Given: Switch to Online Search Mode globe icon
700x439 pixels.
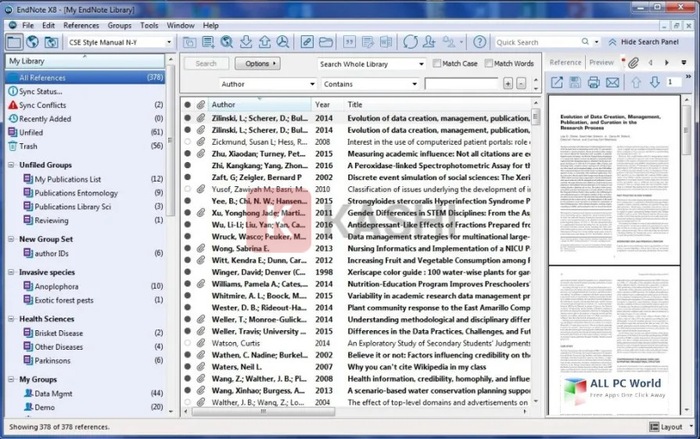Looking at the screenshot, I should tap(32, 42).
